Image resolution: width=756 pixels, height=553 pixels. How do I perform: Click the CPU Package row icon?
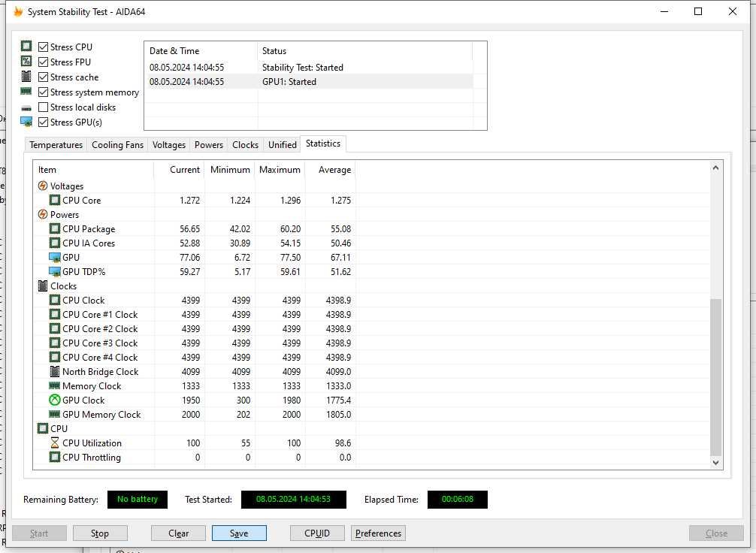55,228
